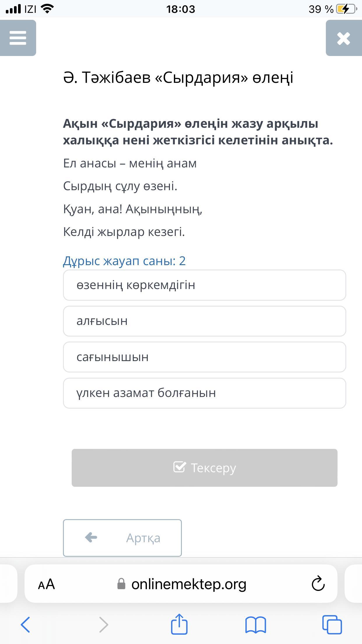Tap the padlock icon in address bar

(x=121, y=584)
